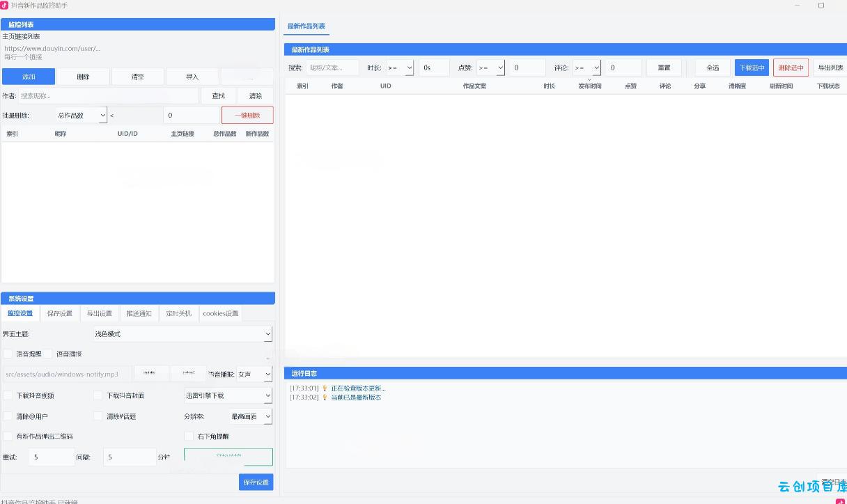Image resolution: width=847 pixels, height=504 pixels.
Task: Click the light bulb icon on the 17:33:02 log line
Action: (x=325, y=397)
